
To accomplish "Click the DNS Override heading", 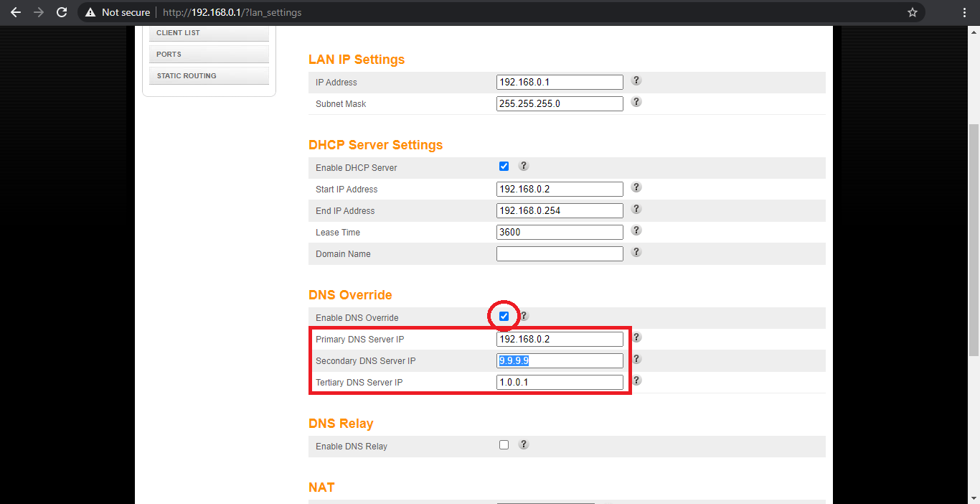I will tap(350, 295).
